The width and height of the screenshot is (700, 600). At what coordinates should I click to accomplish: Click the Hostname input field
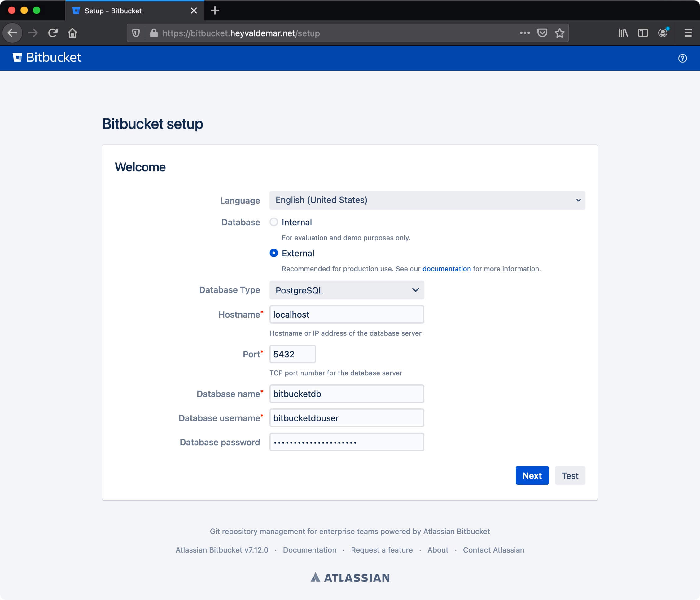tap(347, 314)
